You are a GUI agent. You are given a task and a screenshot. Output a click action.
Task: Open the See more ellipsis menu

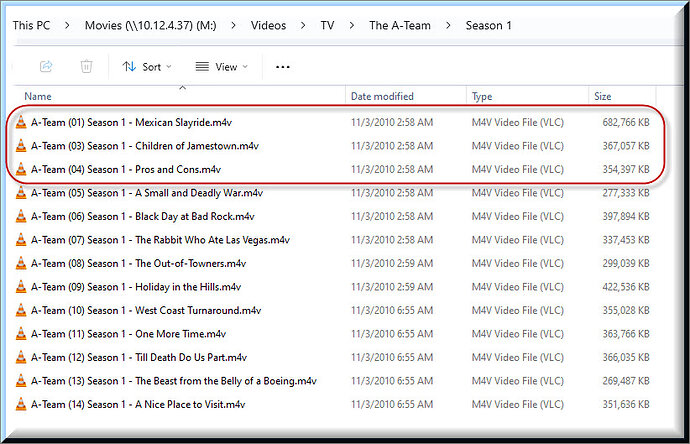(x=283, y=67)
